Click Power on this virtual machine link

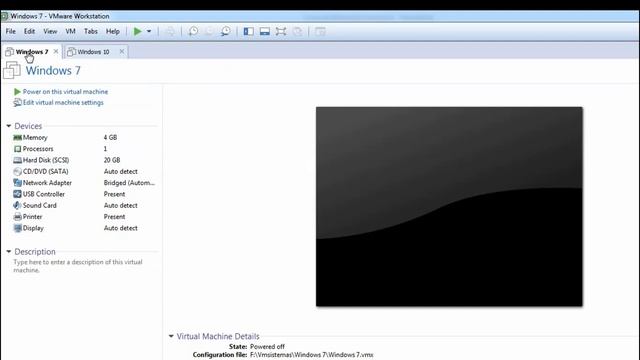65,92
